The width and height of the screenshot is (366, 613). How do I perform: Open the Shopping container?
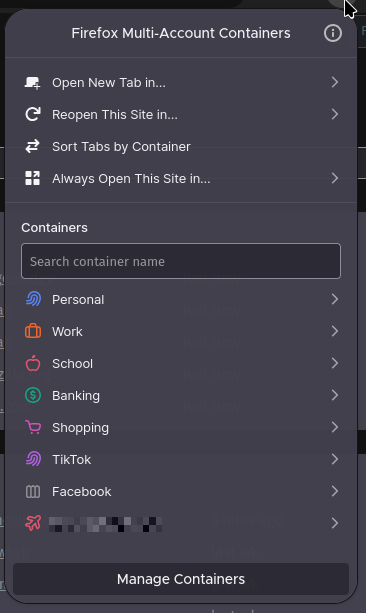(181, 427)
